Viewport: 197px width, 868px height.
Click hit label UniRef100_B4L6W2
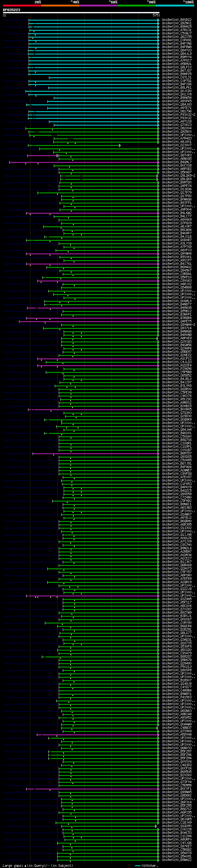pos(176,213)
